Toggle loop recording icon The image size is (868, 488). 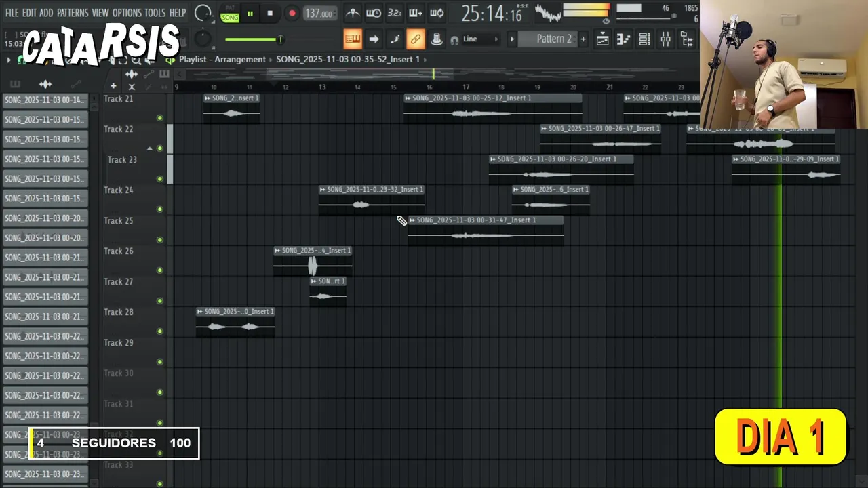(437, 13)
